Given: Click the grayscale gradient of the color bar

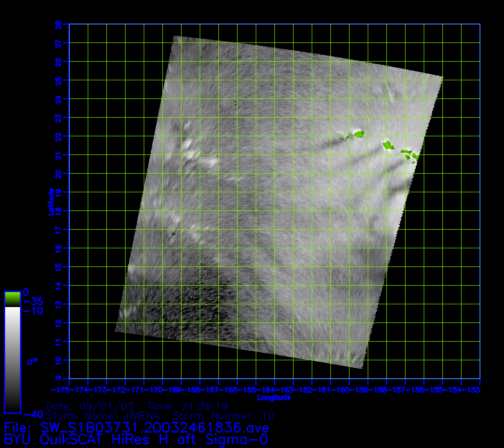Looking at the screenshot, I should point(12,359).
